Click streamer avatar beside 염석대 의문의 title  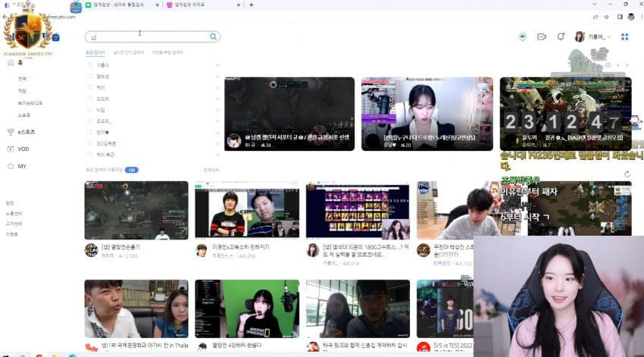[313, 250]
